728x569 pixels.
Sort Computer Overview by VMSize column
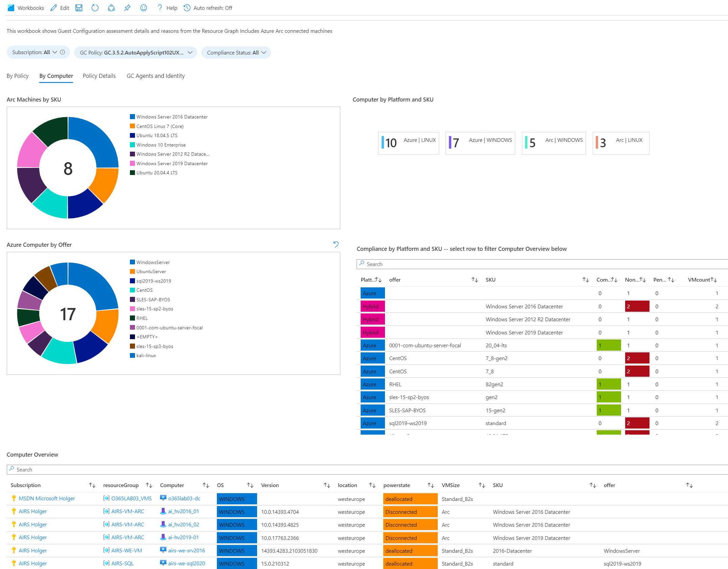coord(482,485)
